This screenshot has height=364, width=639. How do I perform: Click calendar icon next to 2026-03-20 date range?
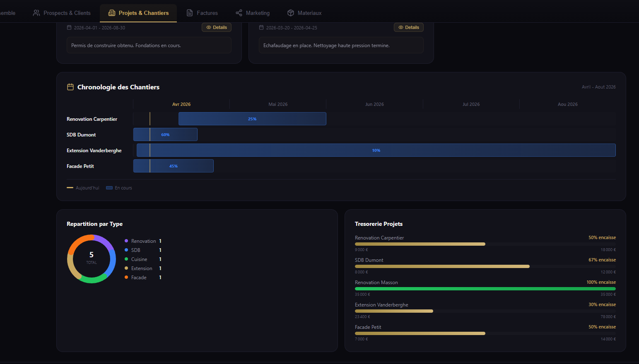(x=261, y=28)
